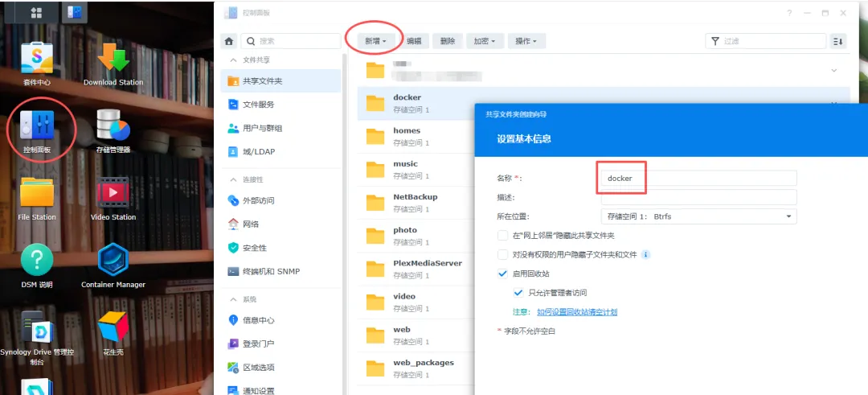The image size is (868, 395).
Task: Open the 花生壳 desktop app
Action: pos(113,334)
